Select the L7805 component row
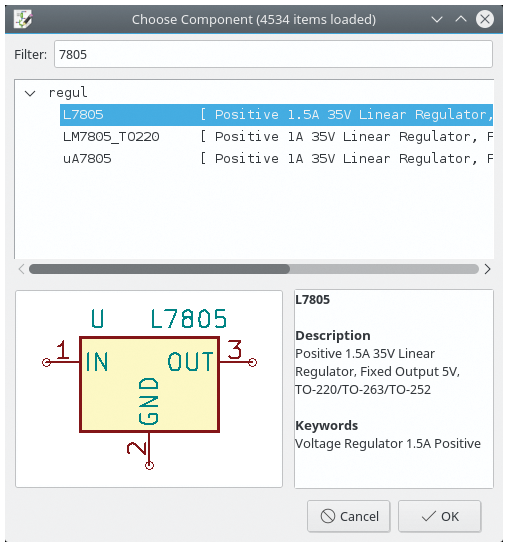This screenshot has width=508, height=547. click(276, 114)
